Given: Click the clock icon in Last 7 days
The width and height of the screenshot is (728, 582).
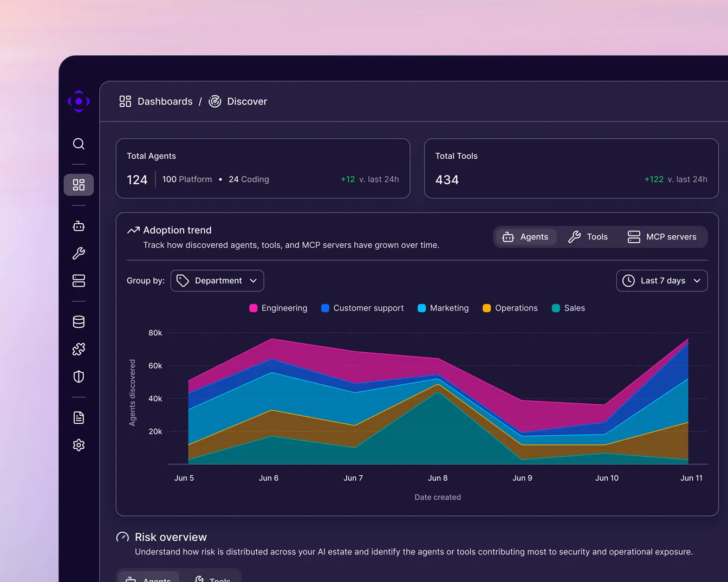Looking at the screenshot, I should [628, 281].
